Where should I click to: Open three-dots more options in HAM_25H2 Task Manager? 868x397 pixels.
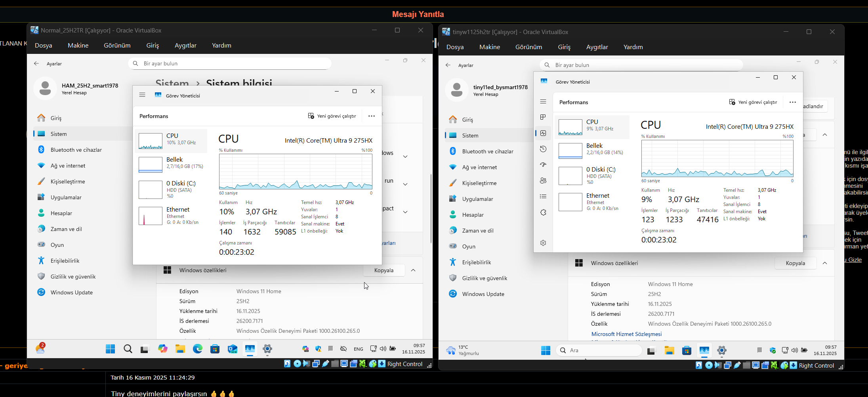(371, 116)
